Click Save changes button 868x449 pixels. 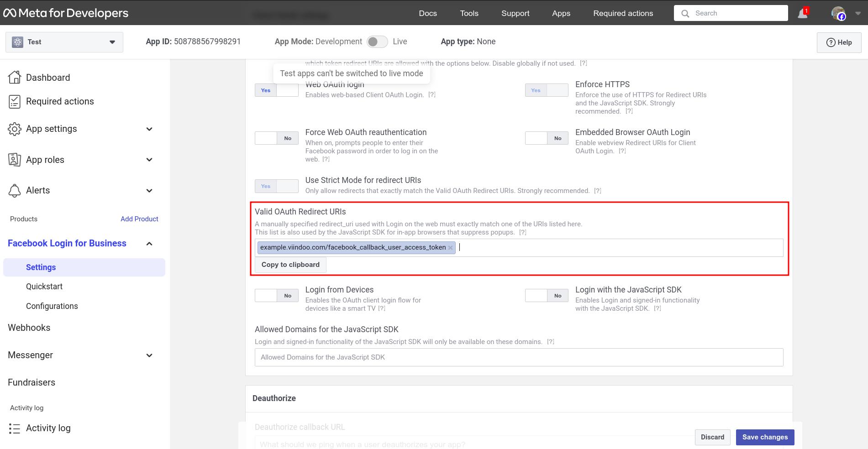point(765,437)
